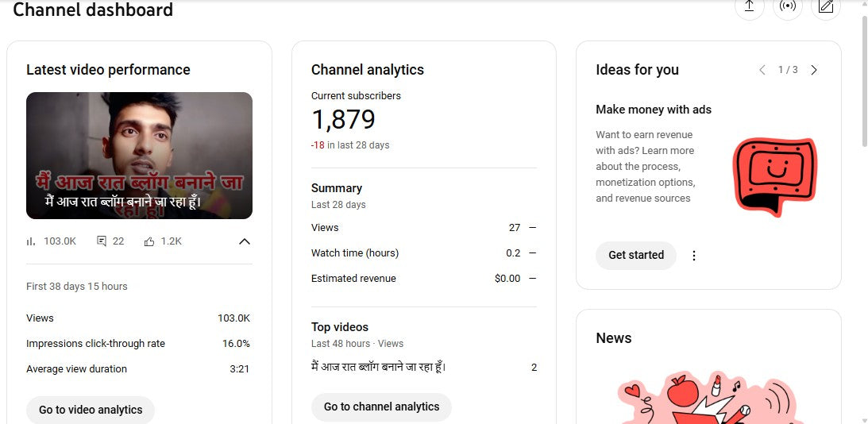
Task: Click the scrollbar up arrow
Action: pyautogui.click(x=863, y=4)
